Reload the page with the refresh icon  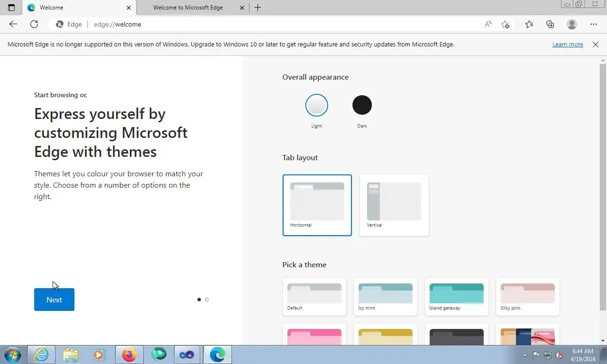tap(34, 24)
